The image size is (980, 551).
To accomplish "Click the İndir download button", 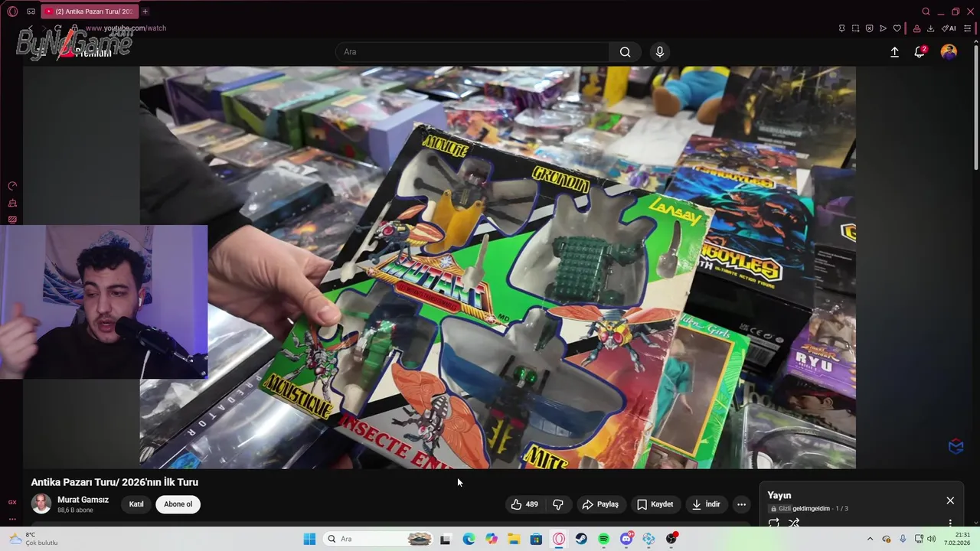I will click(706, 504).
